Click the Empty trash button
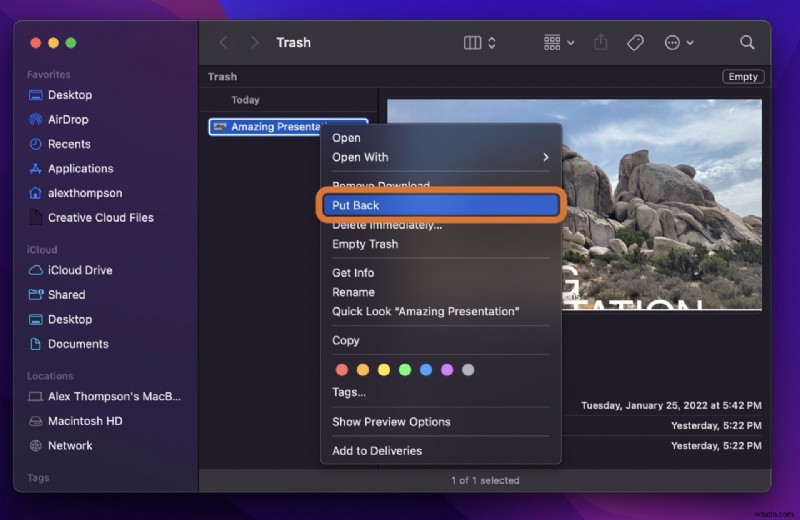 743,77
